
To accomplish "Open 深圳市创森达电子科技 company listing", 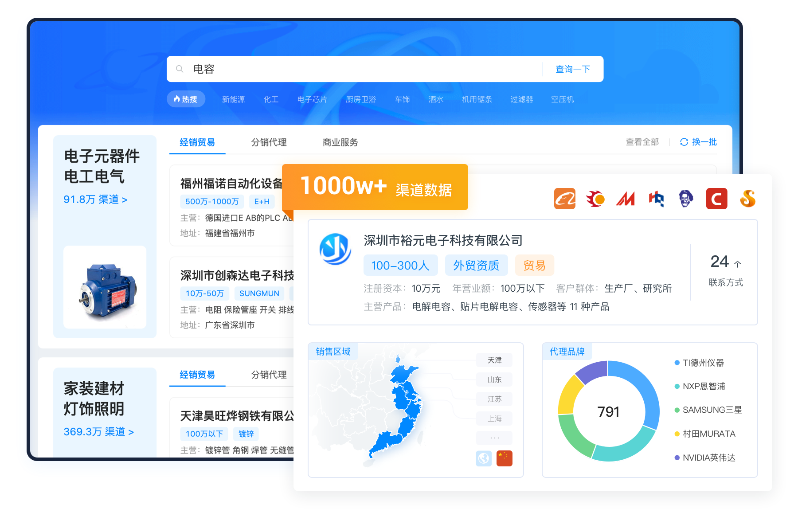I will tap(237, 276).
